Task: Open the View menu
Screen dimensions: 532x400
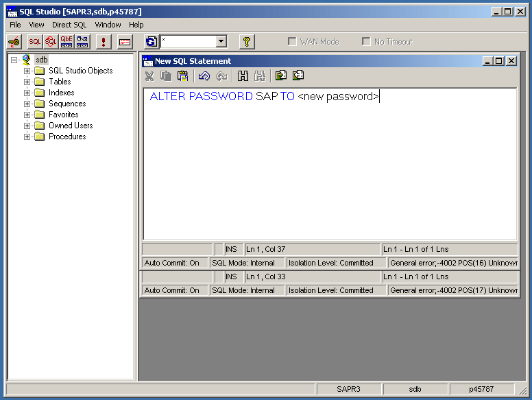Action: tap(36, 25)
